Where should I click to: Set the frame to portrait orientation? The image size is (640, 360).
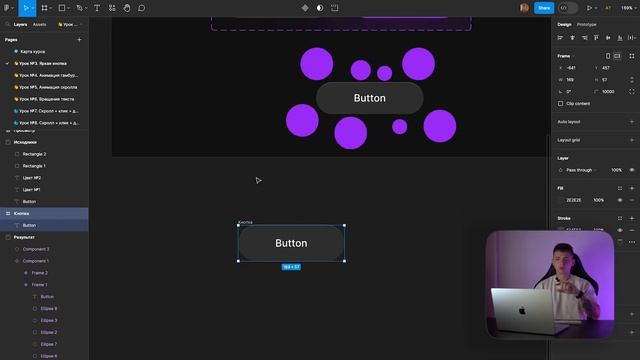[x=608, y=56]
